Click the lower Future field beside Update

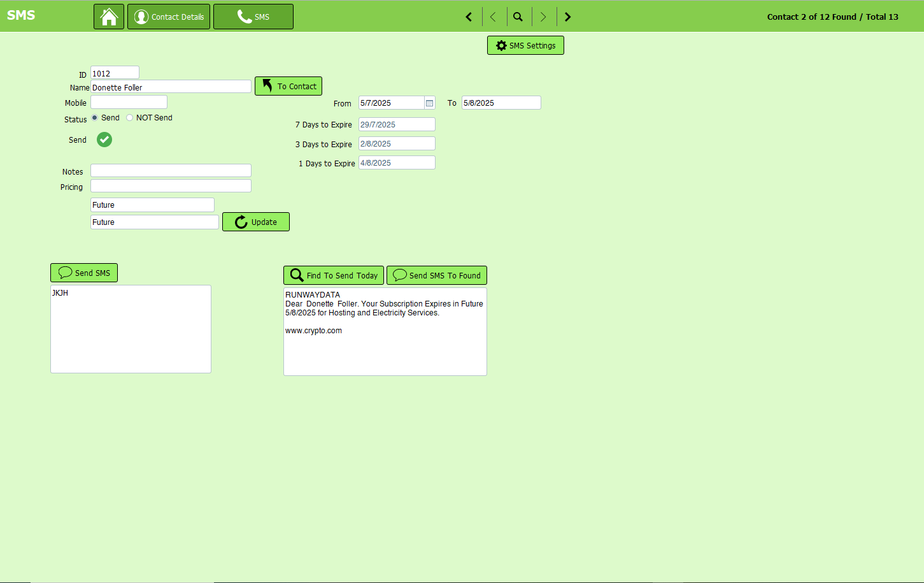pos(155,222)
